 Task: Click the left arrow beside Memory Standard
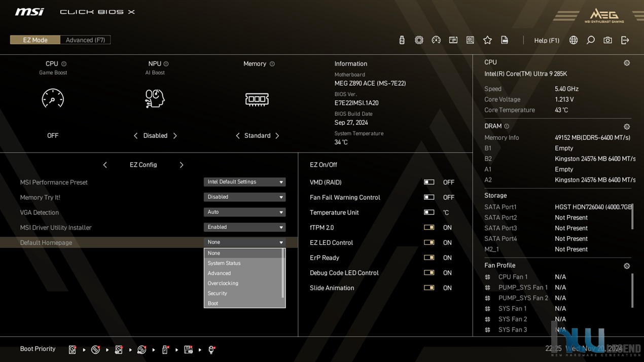pos(237,136)
